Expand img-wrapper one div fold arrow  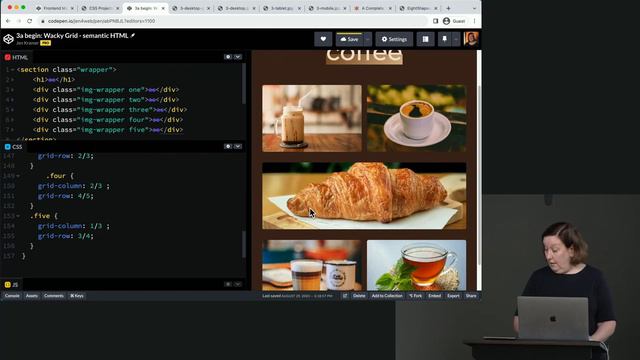(x=13, y=90)
